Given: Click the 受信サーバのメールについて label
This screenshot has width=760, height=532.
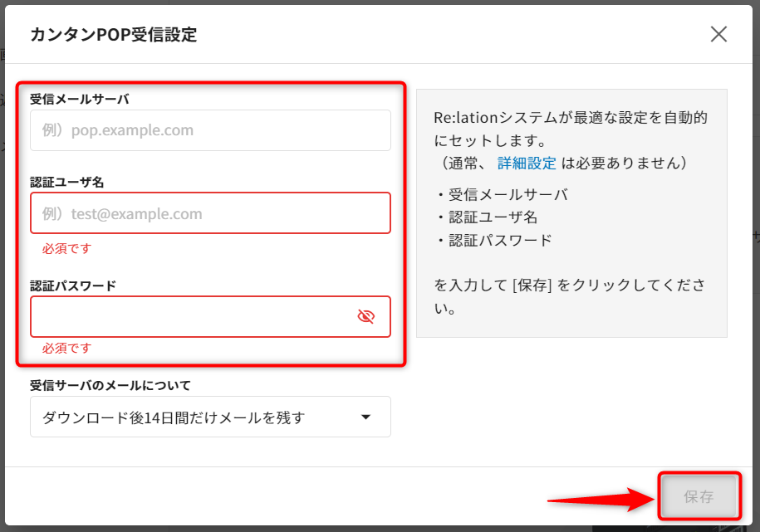Looking at the screenshot, I should 110,385.
